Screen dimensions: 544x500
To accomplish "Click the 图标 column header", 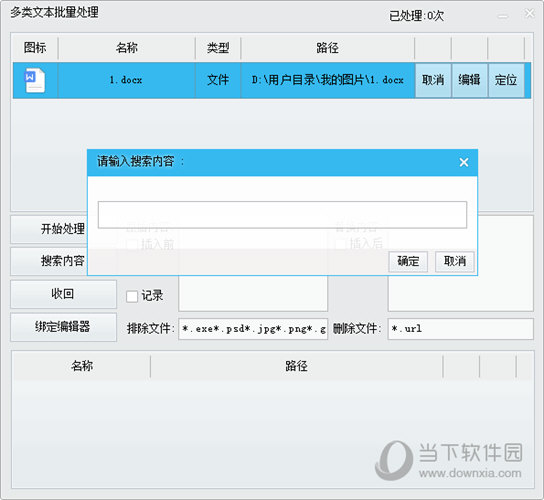I will 35,48.
